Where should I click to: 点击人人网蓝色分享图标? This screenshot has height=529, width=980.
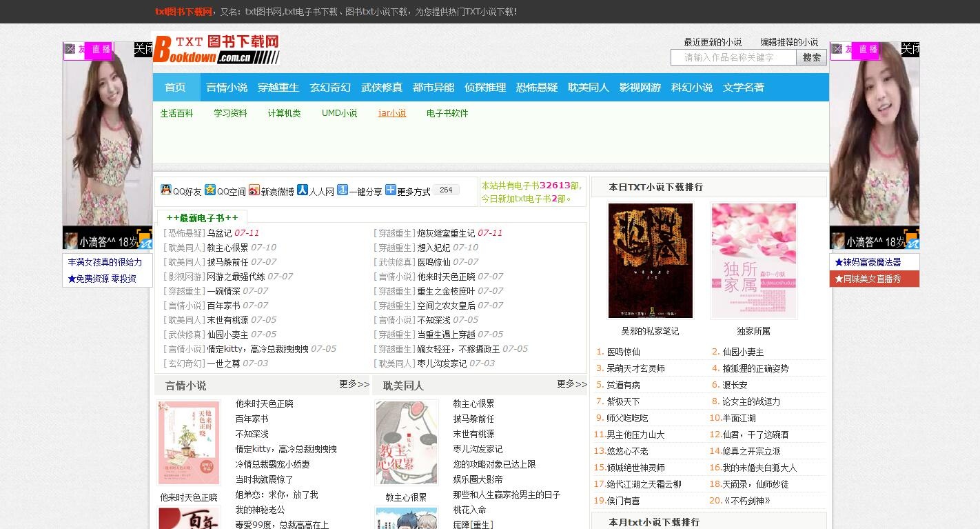(x=303, y=190)
